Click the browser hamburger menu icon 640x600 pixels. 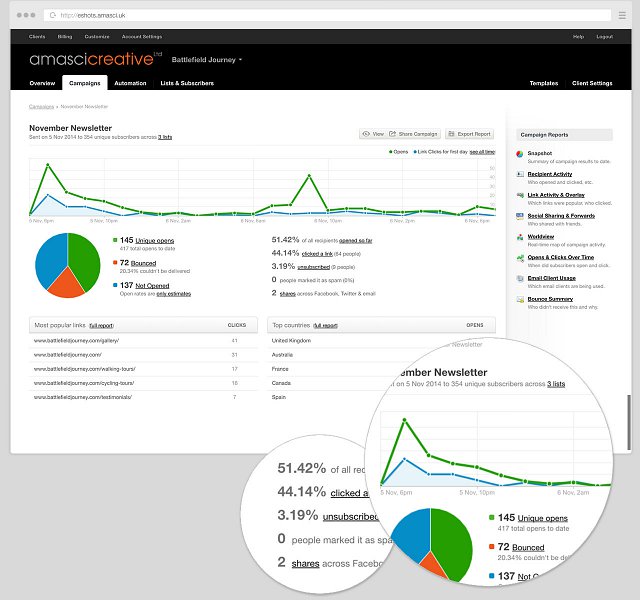click(622, 16)
